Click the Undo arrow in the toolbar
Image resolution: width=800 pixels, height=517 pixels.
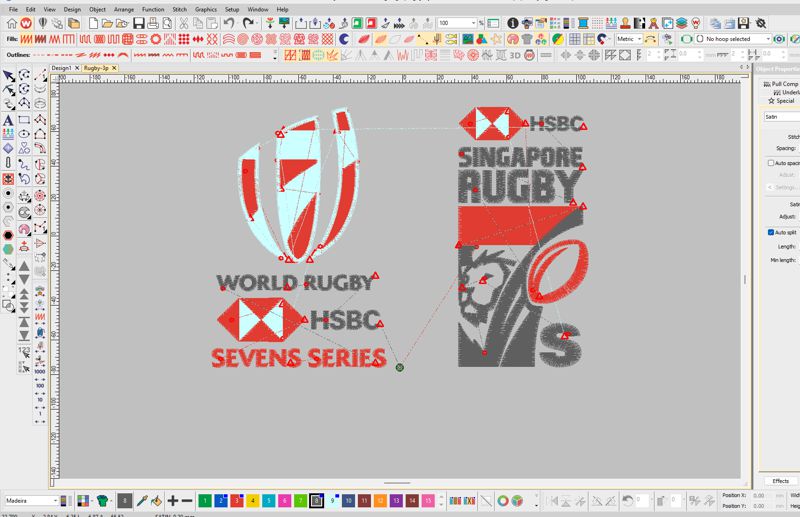point(229,23)
